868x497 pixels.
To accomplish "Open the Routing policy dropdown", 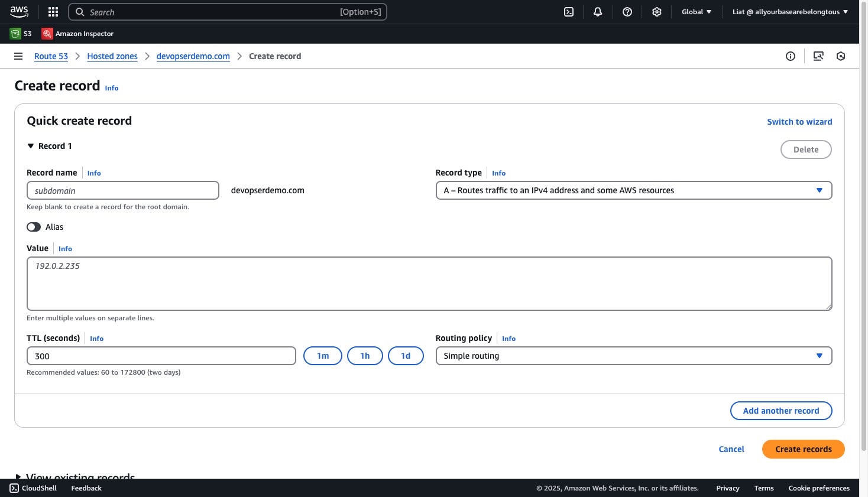I will pos(634,356).
